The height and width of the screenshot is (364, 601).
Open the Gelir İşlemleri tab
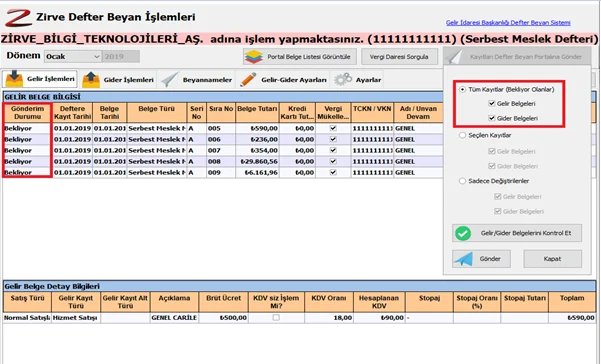pos(40,79)
